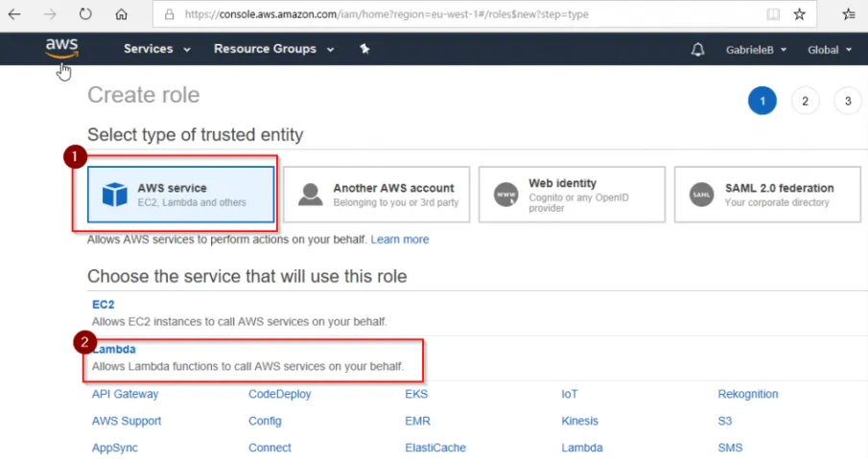Image resolution: width=868 pixels, height=459 pixels.
Task: Click the AWS logo
Action: 62,49
